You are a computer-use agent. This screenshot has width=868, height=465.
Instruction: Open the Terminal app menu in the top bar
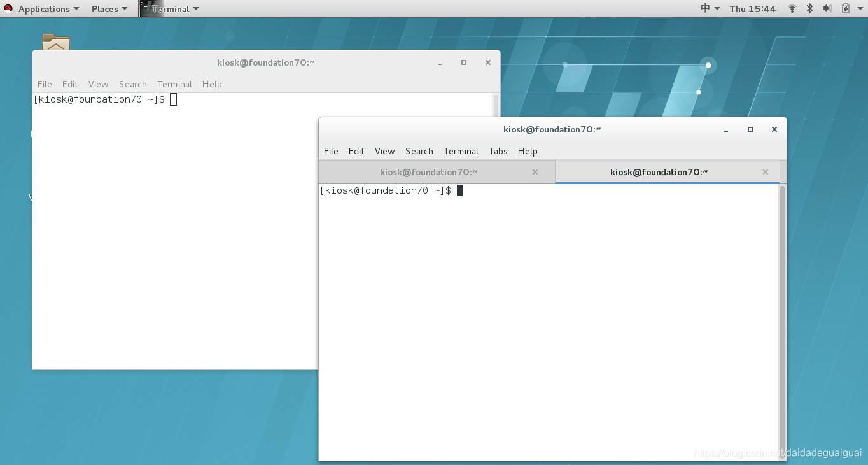(175, 9)
